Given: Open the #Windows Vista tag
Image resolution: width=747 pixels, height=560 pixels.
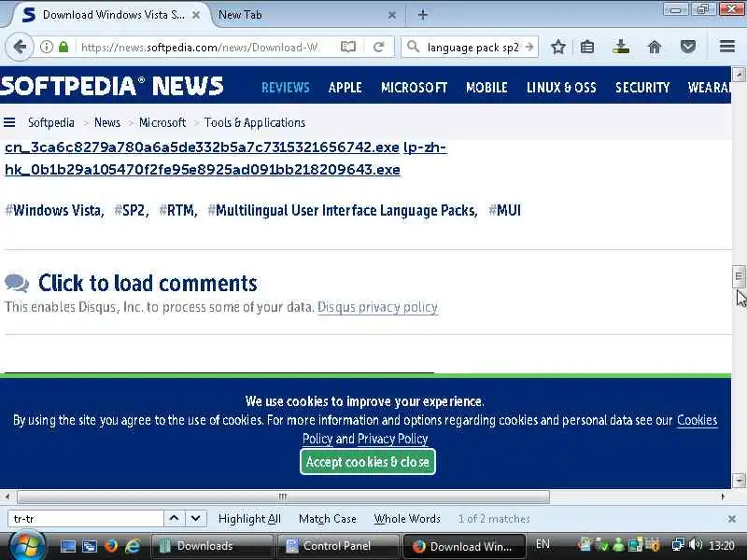Looking at the screenshot, I should point(54,211).
